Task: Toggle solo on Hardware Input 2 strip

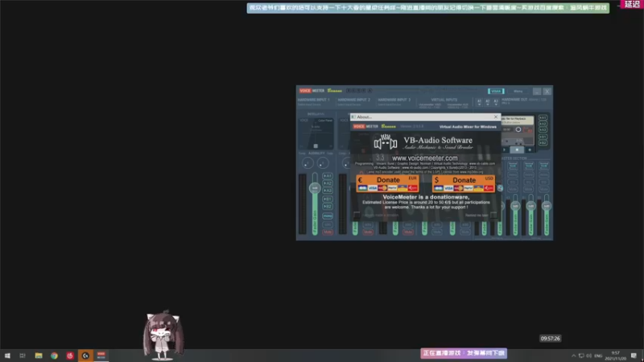Action: tap(368, 224)
